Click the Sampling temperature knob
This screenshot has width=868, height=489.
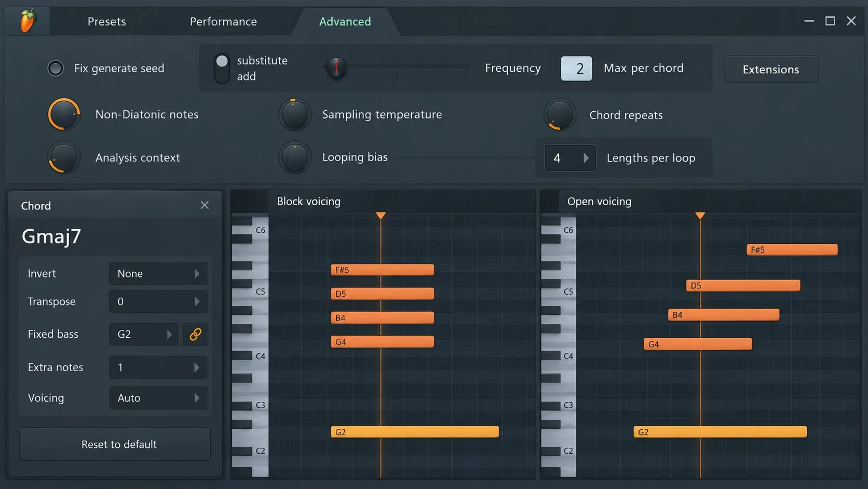click(x=295, y=114)
